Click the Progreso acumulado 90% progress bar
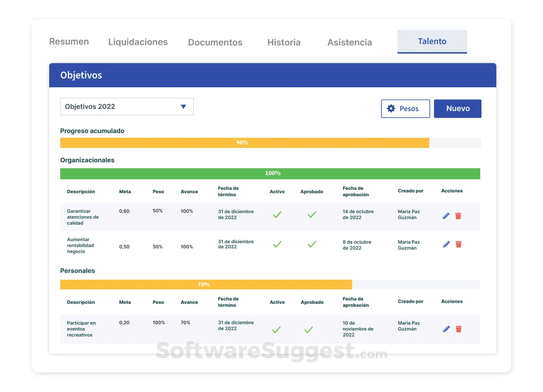This screenshot has width=543, height=392. tap(271, 143)
